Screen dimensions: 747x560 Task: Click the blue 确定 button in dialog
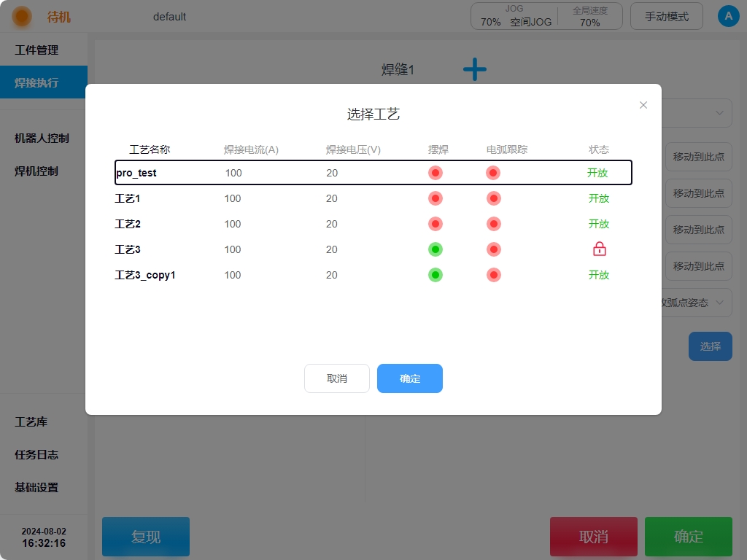point(409,378)
